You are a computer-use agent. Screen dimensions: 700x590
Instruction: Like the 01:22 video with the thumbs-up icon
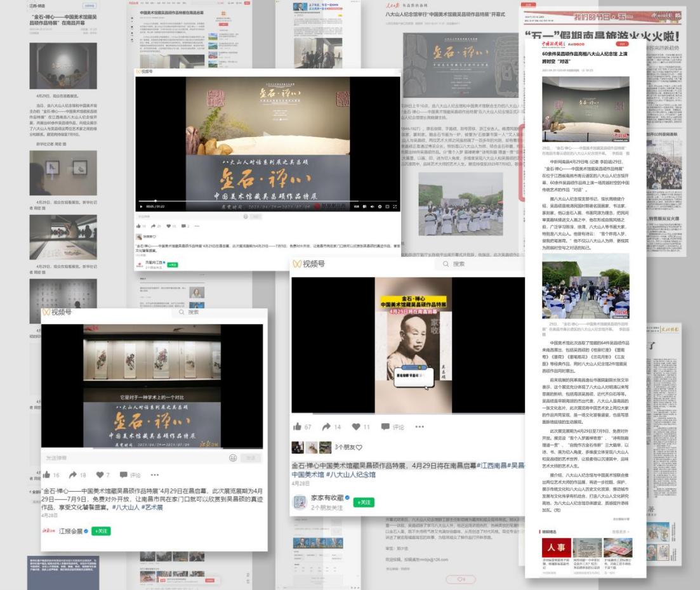pyautogui.click(x=139, y=226)
